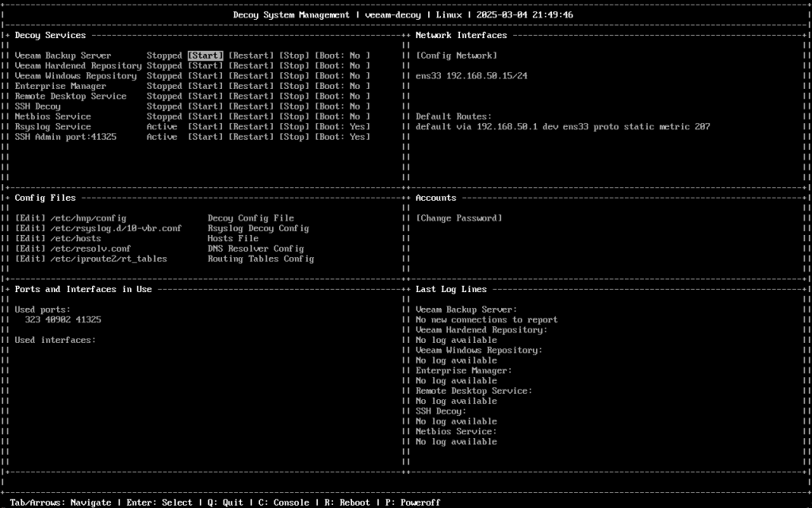Stop the Netbios Service
812x508 pixels.
point(294,117)
